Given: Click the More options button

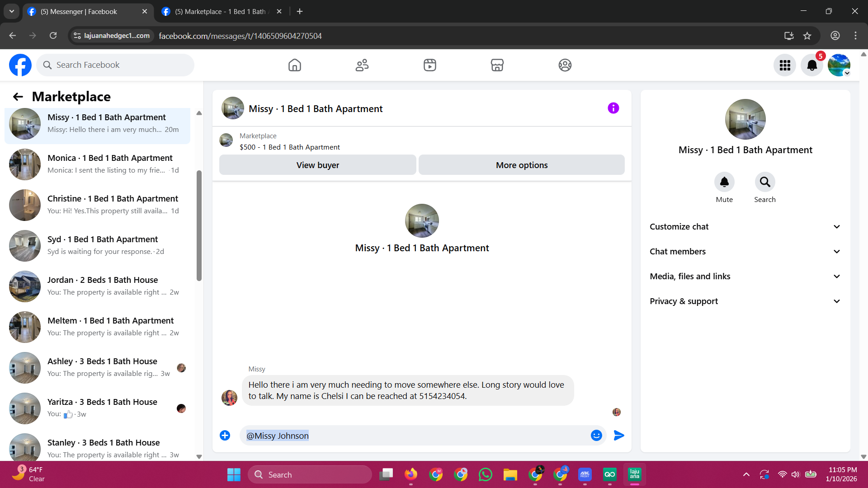Looking at the screenshot, I should (521, 165).
